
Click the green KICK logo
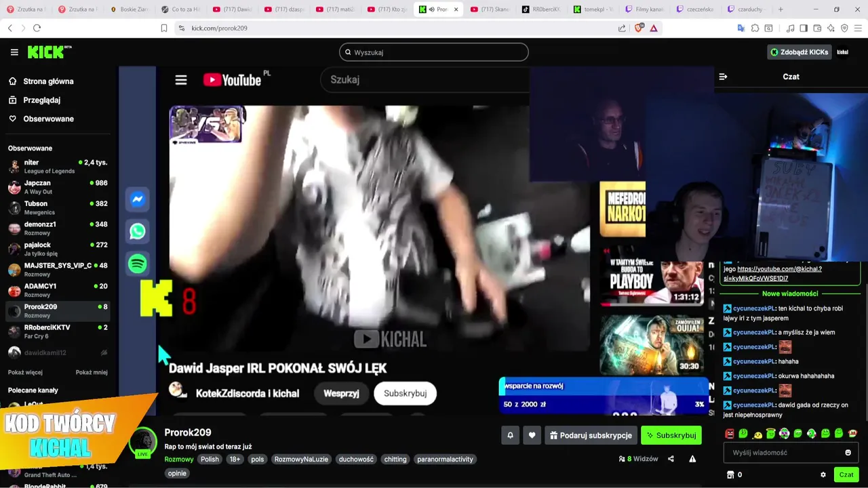point(49,52)
